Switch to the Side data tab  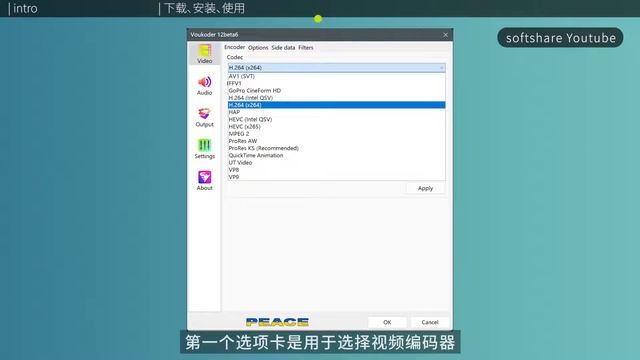coord(283,48)
